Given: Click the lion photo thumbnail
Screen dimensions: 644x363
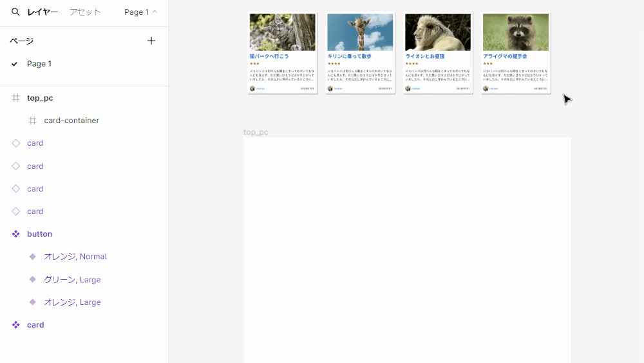Looking at the screenshot, I should click(438, 32).
